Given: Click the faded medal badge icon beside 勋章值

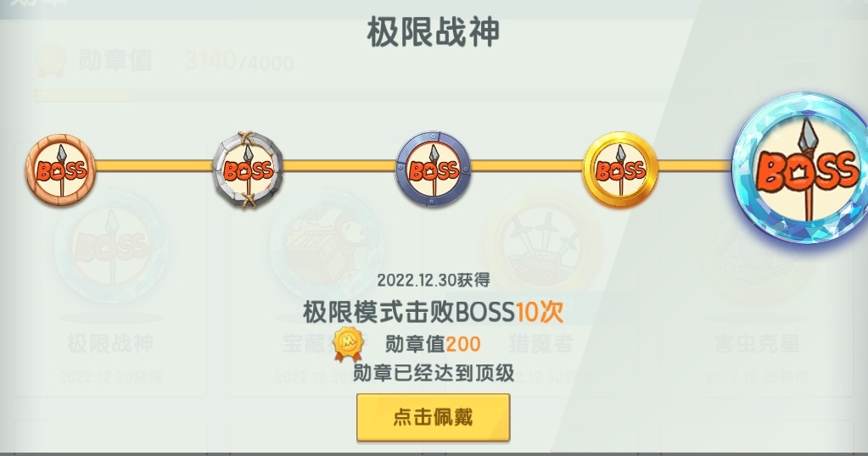Looking at the screenshot, I should click(51, 61).
